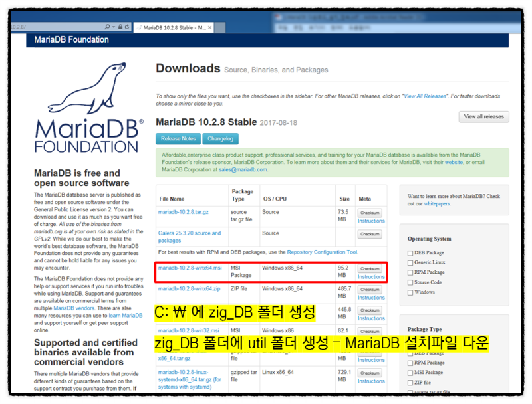Check the Generic Linux checkbox

[410, 263]
